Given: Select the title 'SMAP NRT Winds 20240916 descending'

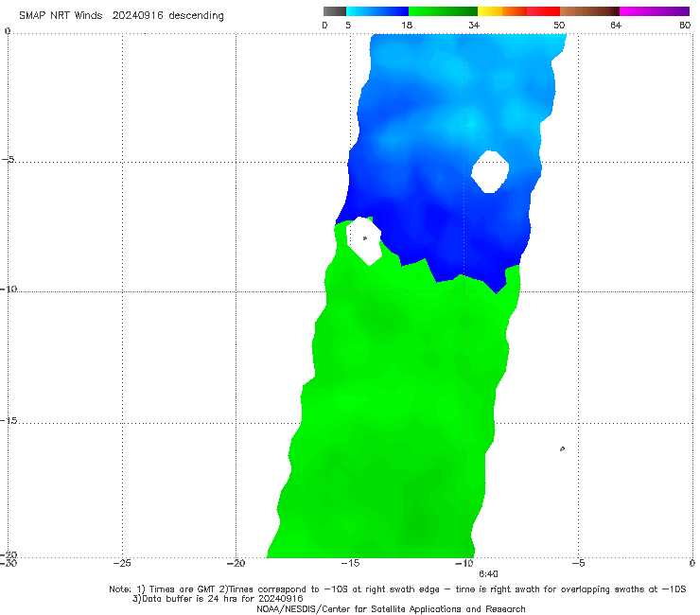Looking at the screenshot, I should [121, 16].
